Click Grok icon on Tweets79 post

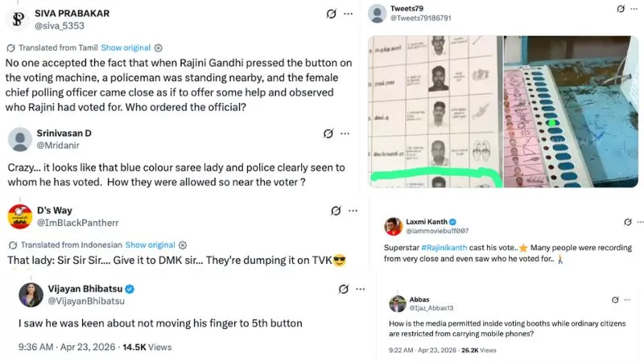point(621,9)
